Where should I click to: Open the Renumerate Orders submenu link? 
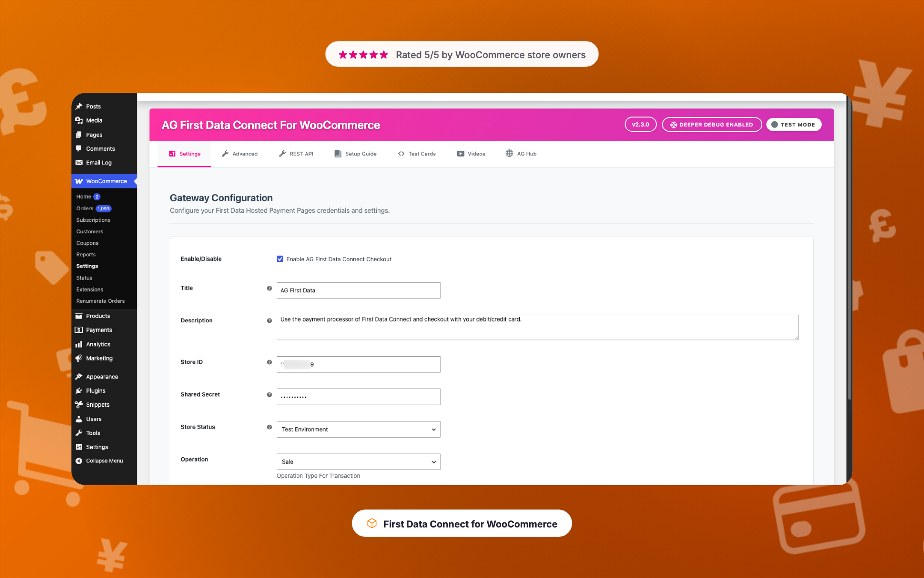101,301
